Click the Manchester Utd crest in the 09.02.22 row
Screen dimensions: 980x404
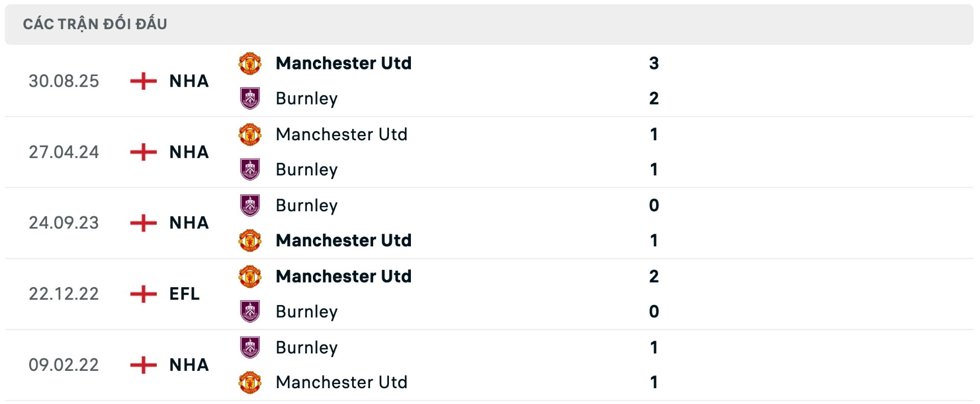(x=251, y=382)
